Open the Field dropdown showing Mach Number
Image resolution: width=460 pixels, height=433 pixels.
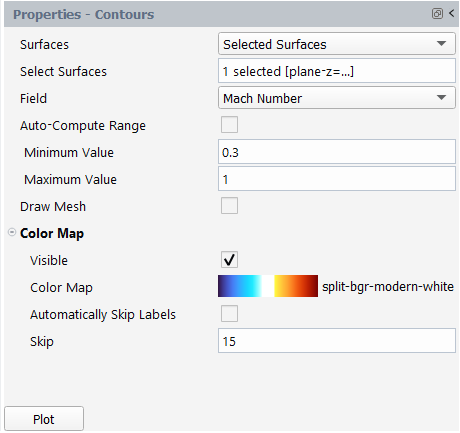(x=337, y=98)
